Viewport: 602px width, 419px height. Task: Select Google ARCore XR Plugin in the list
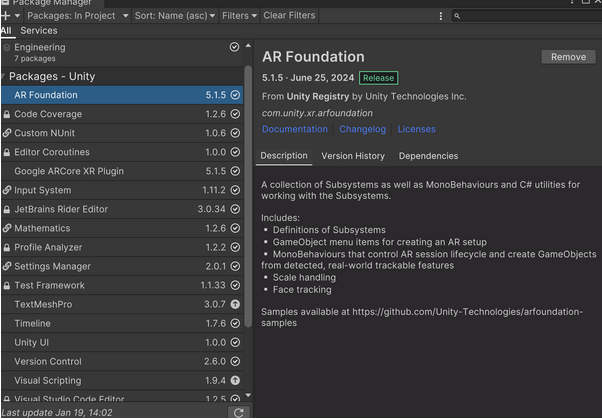pyautogui.click(x=69, y=171)
